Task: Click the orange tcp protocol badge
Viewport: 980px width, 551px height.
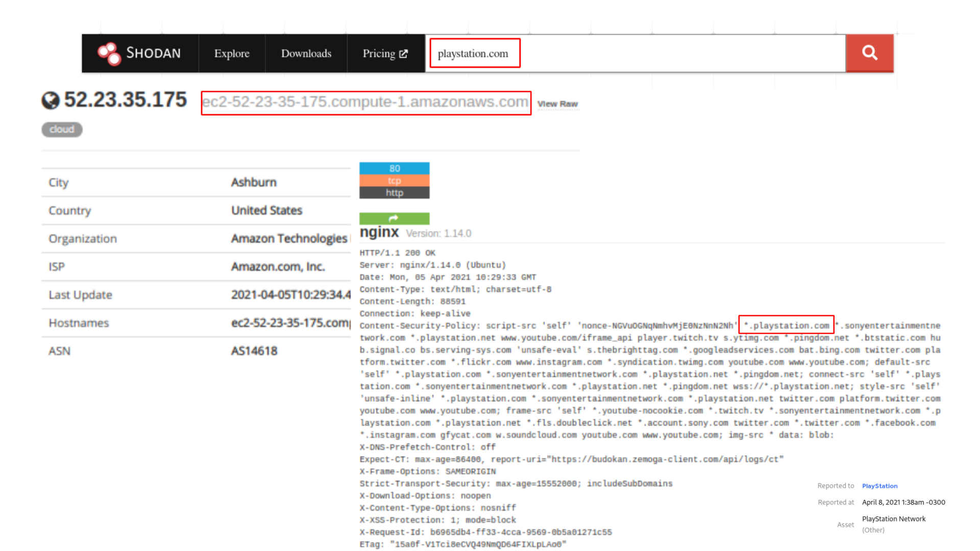Action: click(x=394, y=180)
